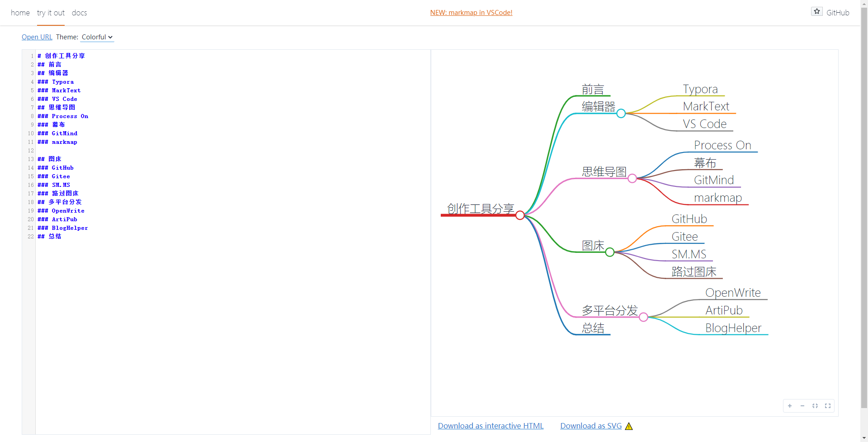Toggle the root node 创作工具分享 circle
Image resolution: width=868 pixels, height=442 pixels.
pos(520,215)
